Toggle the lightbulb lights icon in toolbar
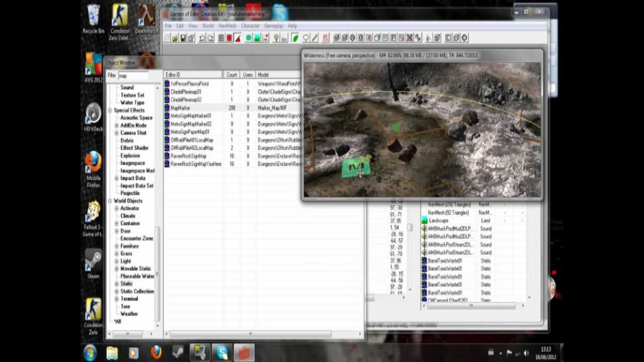 276,38
